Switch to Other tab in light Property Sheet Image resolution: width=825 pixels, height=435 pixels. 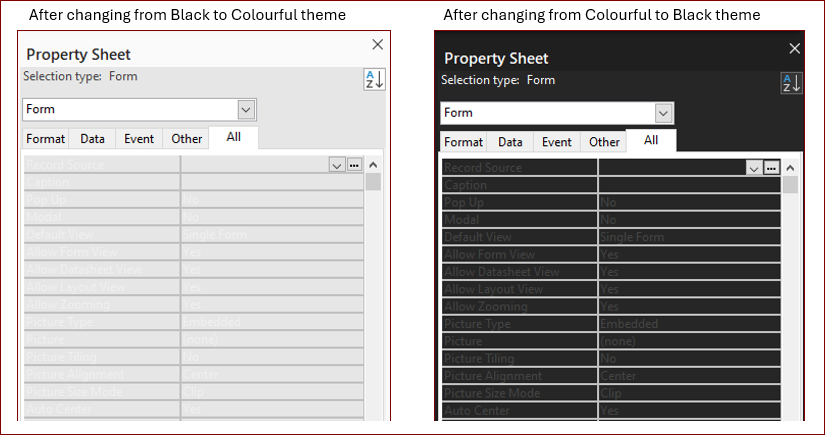click(186, 139)
